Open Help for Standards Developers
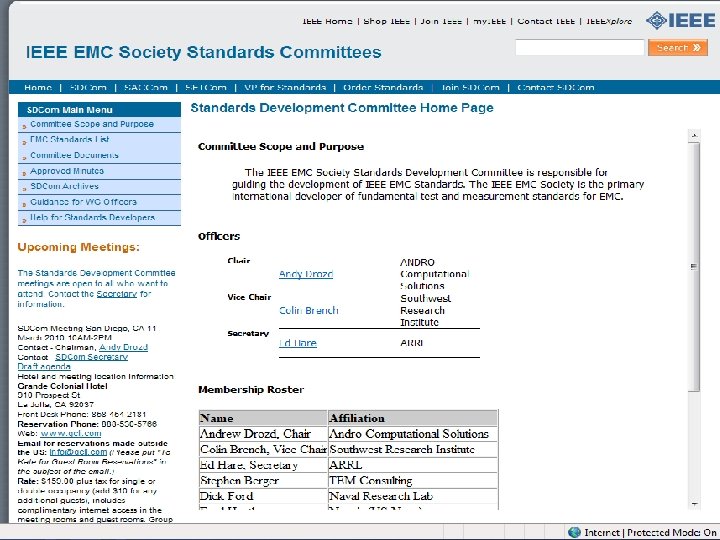720x540 pixels. click(x=92, y=218)
